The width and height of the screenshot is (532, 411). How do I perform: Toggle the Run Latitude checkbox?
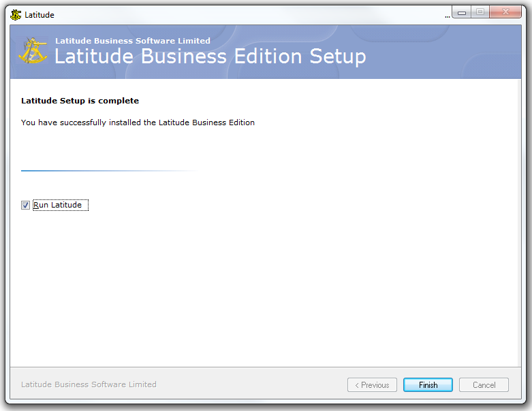(x=26, y=205)
